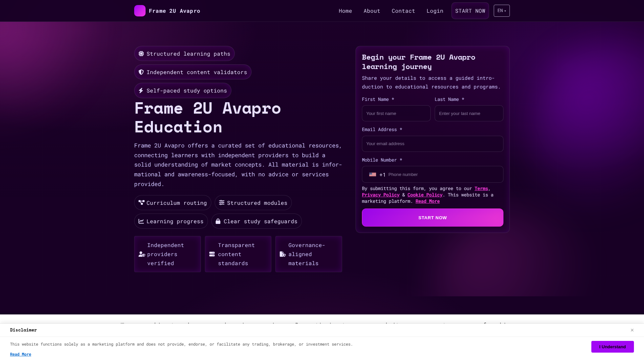Click the Clear study safeguards chip

257,221
